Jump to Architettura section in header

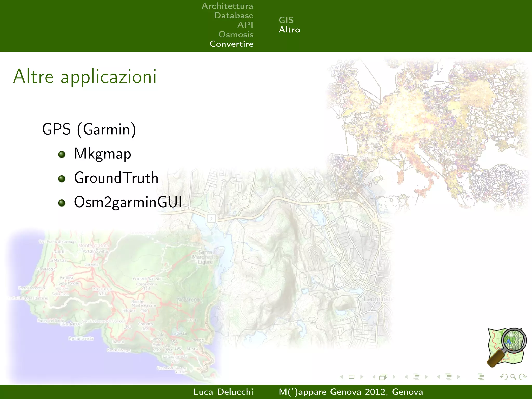227,6
